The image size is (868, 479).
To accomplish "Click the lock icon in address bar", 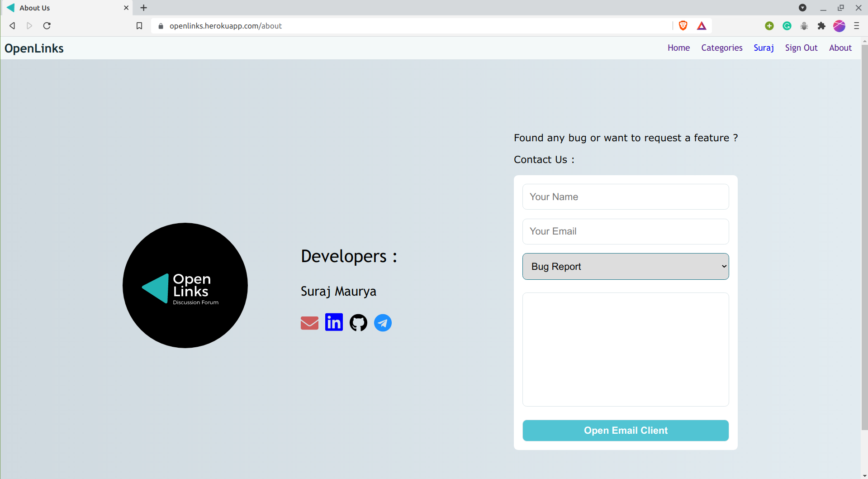I will click(161, 26).
